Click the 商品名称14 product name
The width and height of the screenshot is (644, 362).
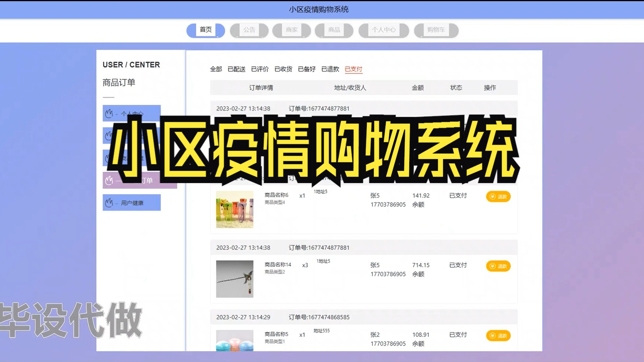[278, 265]
